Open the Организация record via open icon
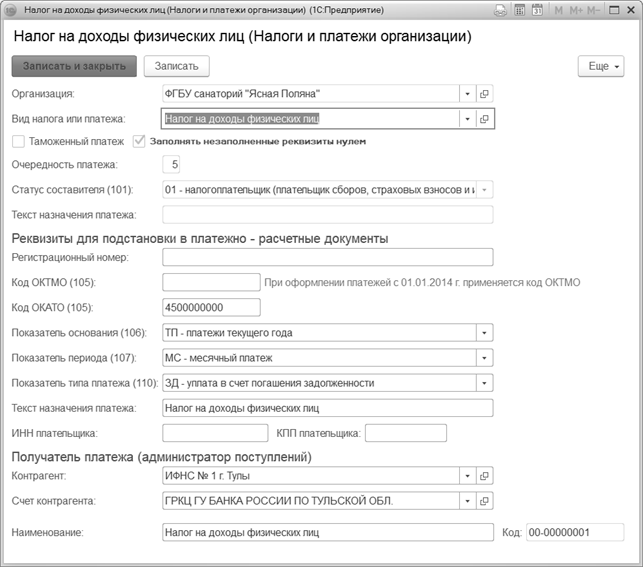 click(484, 94)
